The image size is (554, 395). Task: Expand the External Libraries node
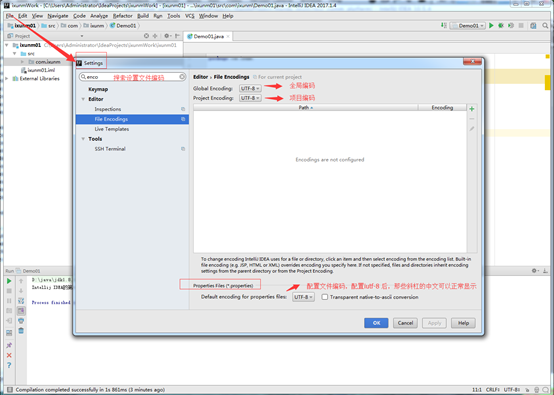point(7,78)
